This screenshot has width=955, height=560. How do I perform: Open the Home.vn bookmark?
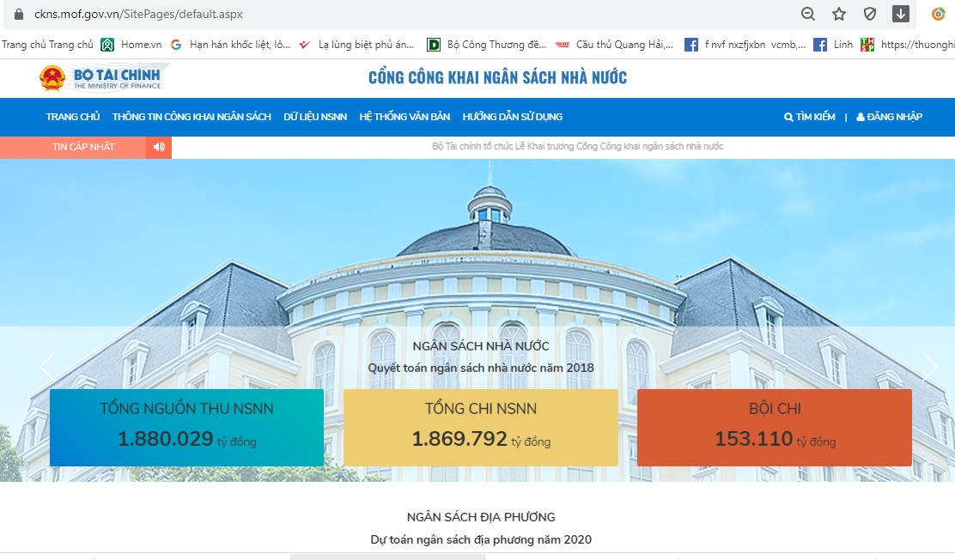point(131,45)
